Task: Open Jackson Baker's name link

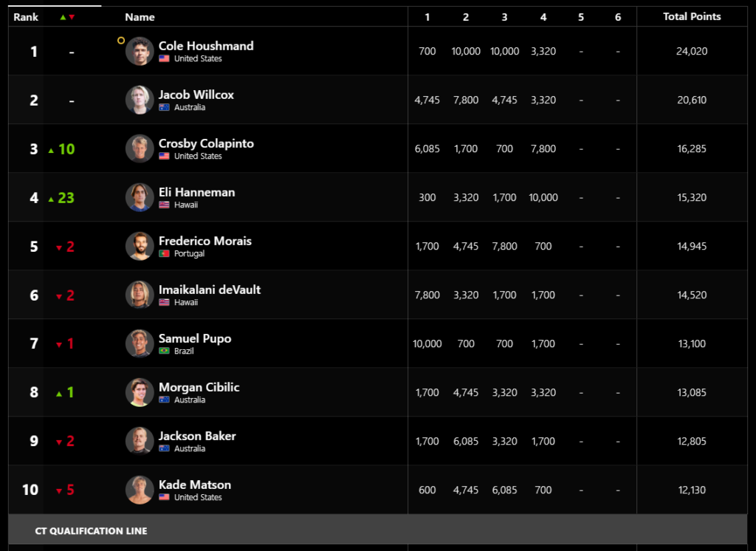Action: click(197, 436)
